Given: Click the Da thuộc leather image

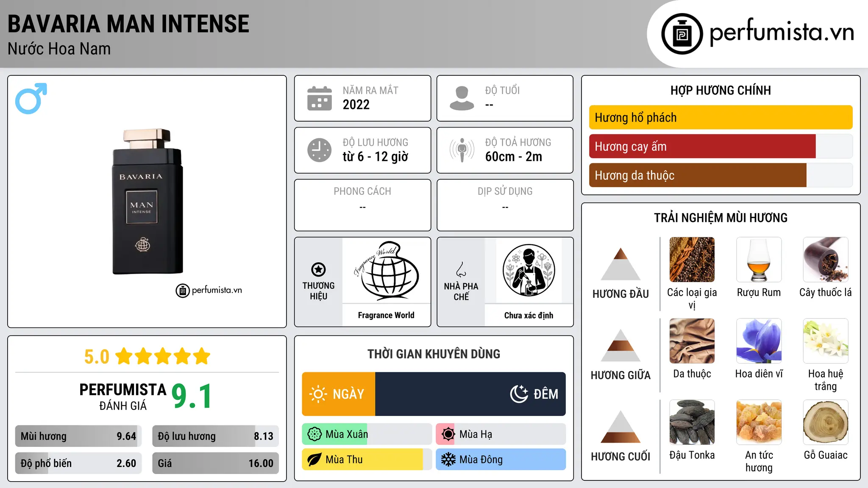Looking at the screenshot, I should coord(692,341).
